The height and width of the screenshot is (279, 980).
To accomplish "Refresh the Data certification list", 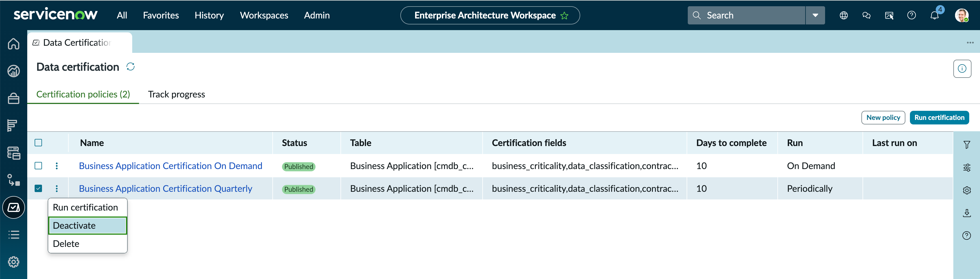I will pos(131,67).
